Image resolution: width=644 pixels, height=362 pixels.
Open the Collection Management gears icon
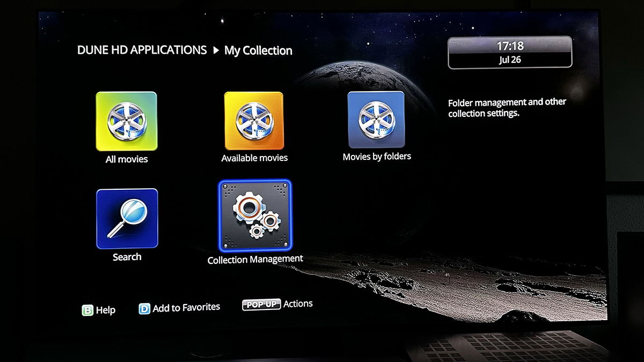coord(255,216)
